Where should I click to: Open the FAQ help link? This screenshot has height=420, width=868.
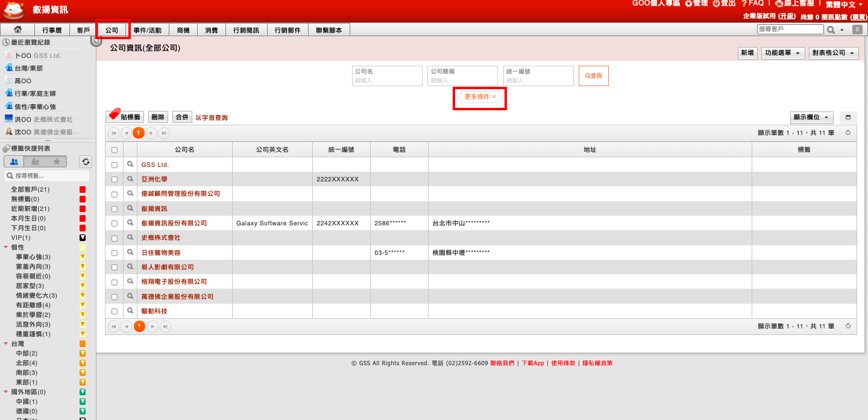752,4
